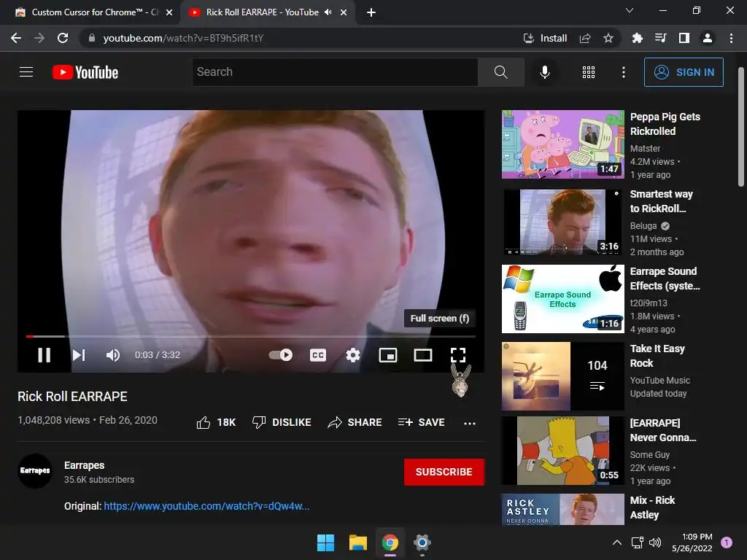The height and width of the screenshot is (560, 747).
Task: Open the YouTube guide hamburger menu
Action: coord(26,72)
